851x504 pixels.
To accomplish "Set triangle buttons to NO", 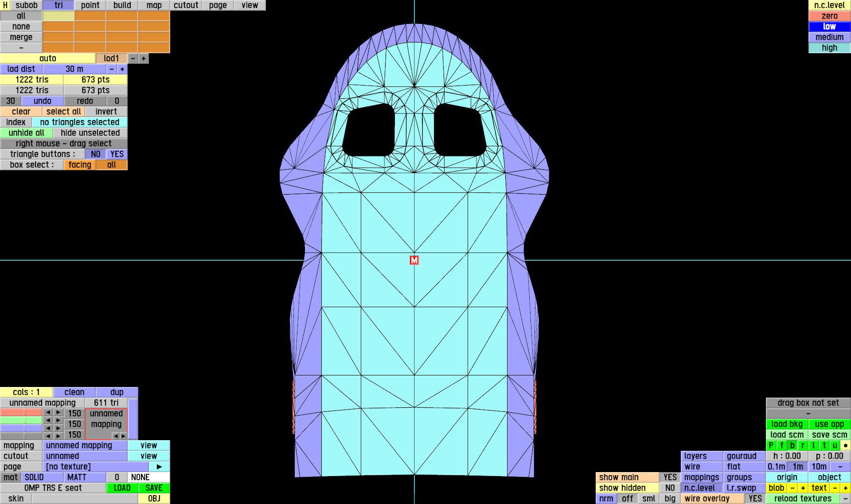I will tap(95, 154).
